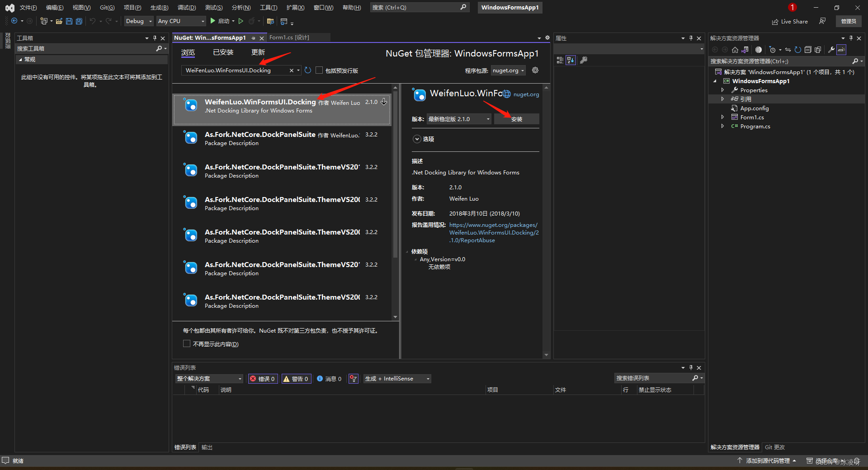Open the ReportAbuse URL link
This screenshot has height=470, width=868.
(494, 232)
